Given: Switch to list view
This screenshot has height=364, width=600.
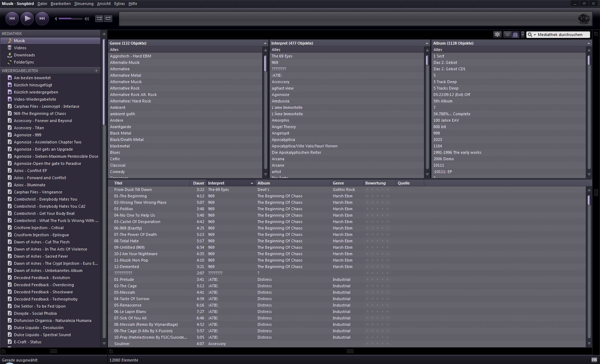Looking at the screenshot, I should 507,35.
